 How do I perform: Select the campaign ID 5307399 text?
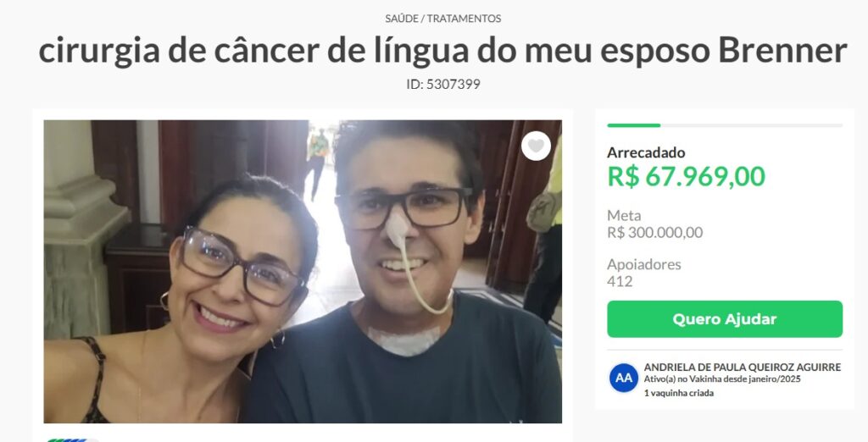point(442,85)
